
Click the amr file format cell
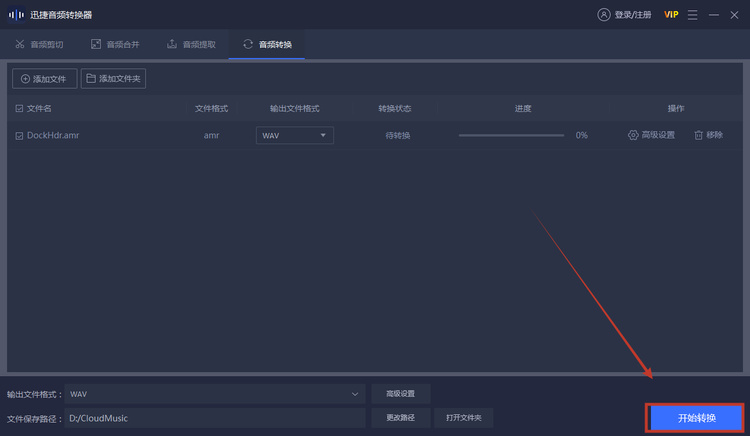[211, 135]
